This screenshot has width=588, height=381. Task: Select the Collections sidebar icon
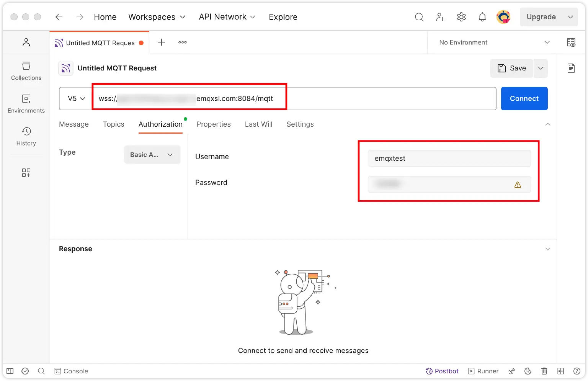click(26, 71)
